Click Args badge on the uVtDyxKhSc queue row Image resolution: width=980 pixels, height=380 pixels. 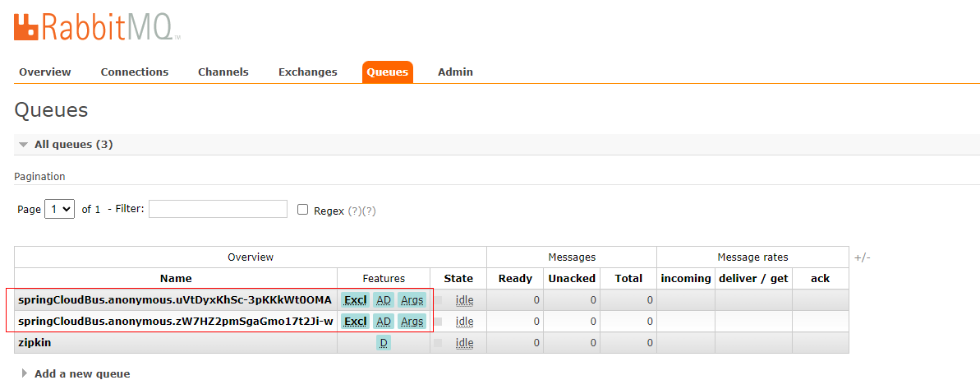(x=412, y=300)
